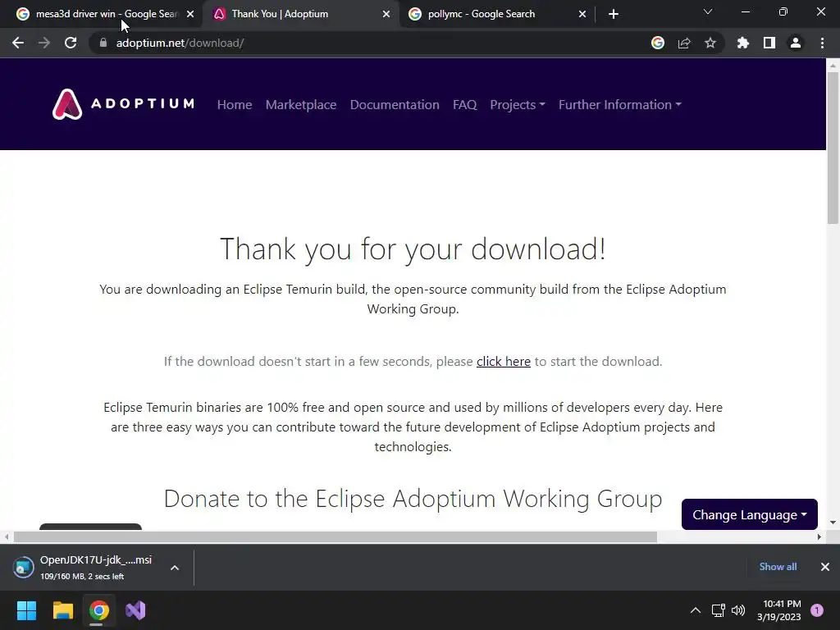Open the Marketplace nav link

[x=301, y=104]
